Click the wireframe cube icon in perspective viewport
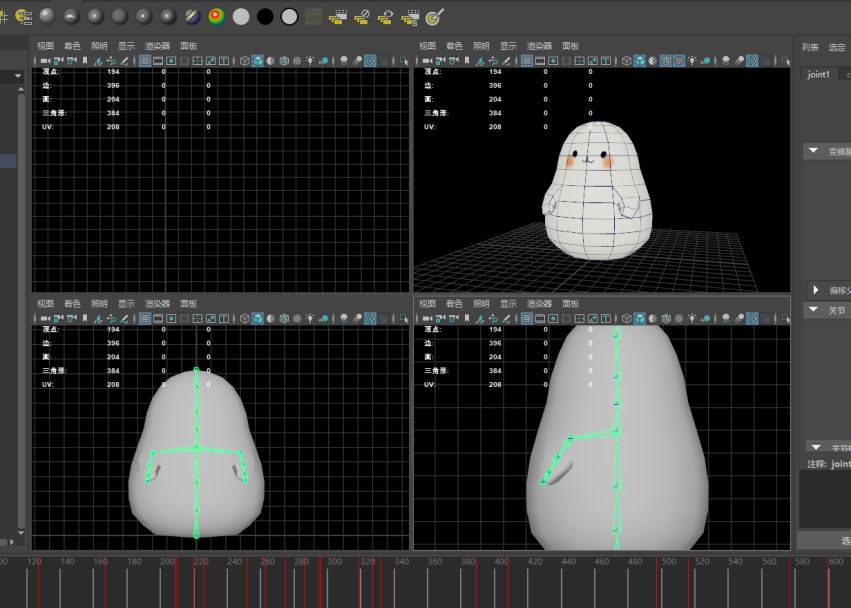The image size is (851, 608). [626, 61]
